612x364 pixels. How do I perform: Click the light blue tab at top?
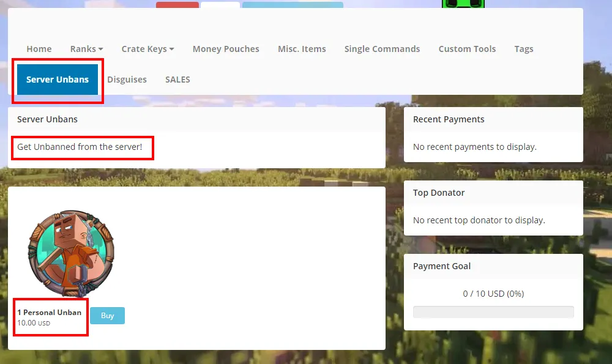click(293, 5)
